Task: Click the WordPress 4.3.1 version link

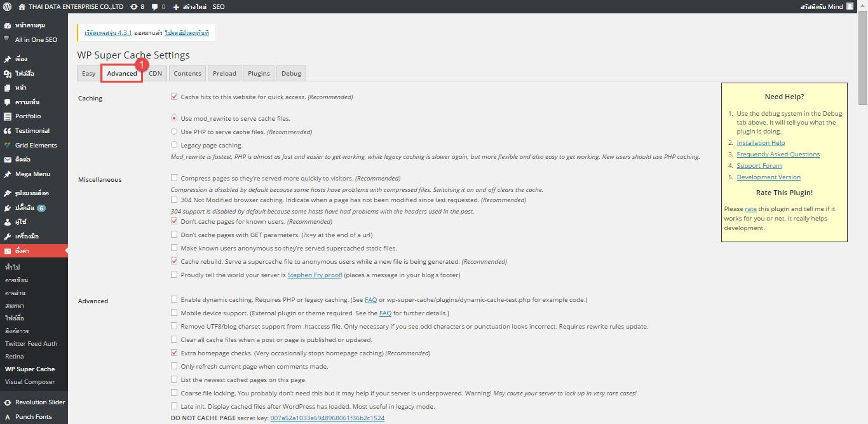Action: click(x=108, y=32)
